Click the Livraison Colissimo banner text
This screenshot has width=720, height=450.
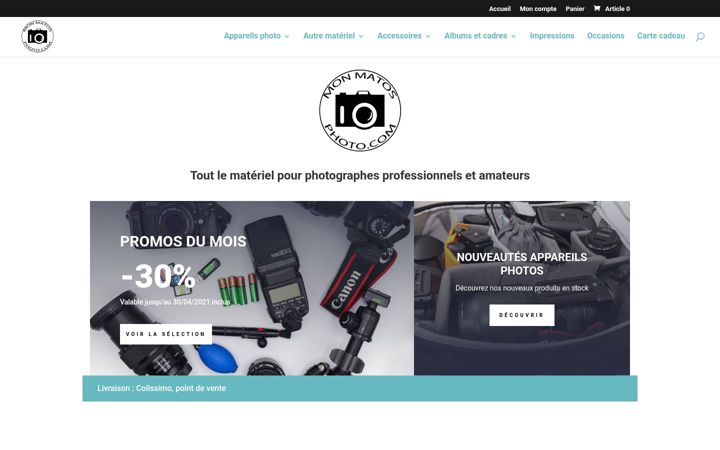(x=161, y=388)
